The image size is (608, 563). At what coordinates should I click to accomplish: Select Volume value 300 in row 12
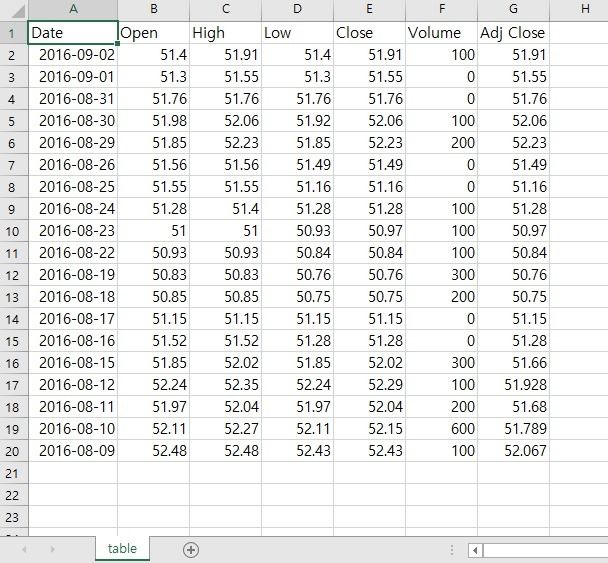[442, 275]
